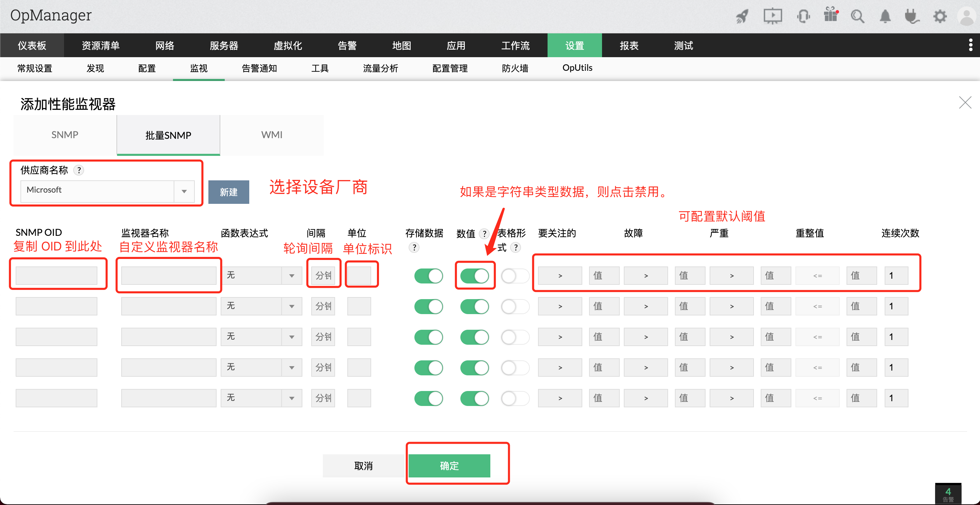This screenshot has width=980, height=505.
Task: Click 监视器名称 field in first row
Action: 169,275
